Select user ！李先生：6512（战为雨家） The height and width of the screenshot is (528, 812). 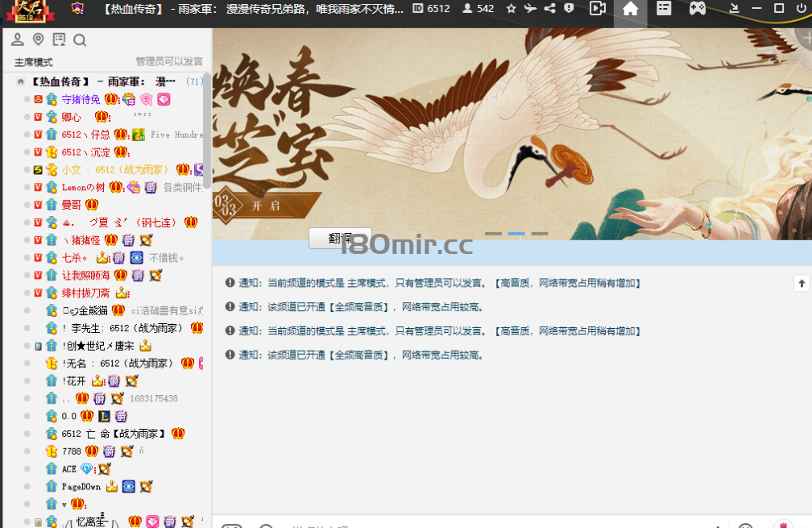(122, 329)
